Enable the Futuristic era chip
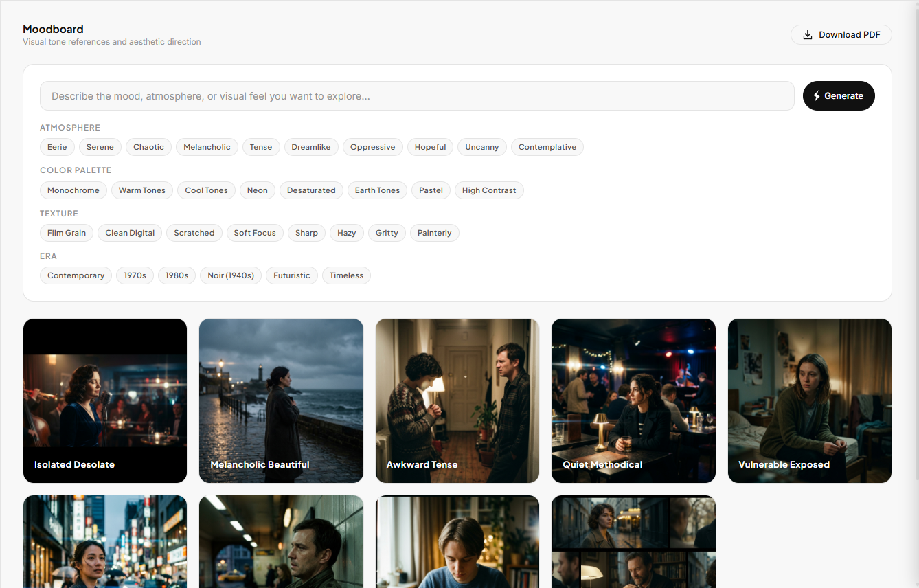Image resolution: width=919 pixels, height=588 pixels. pos(292,275)
